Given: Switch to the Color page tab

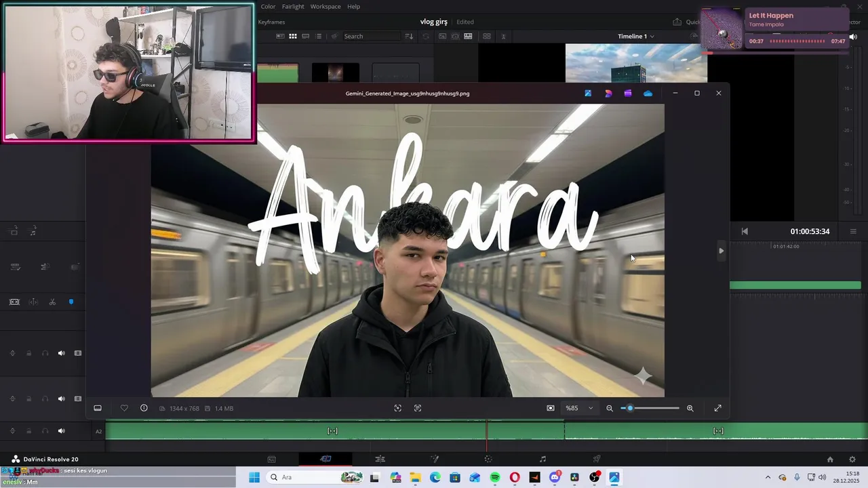Looking at the screenshot, I should click(488, 459).
